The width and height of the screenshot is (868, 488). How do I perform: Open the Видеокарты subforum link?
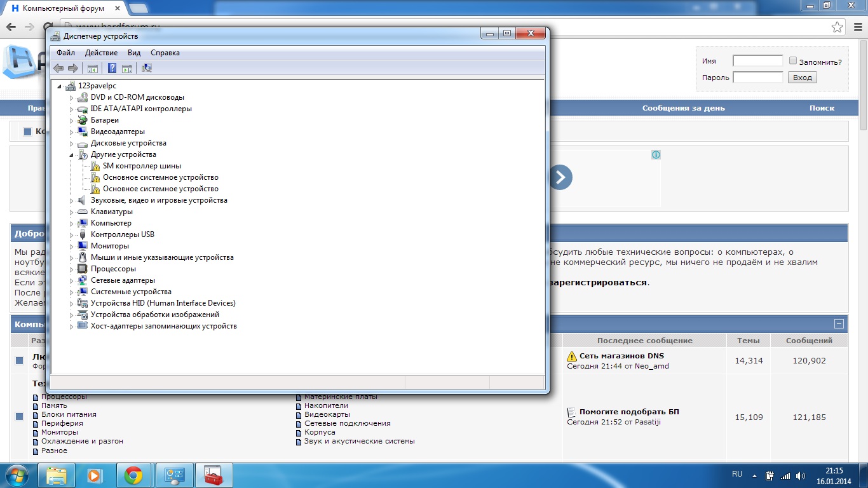pos(327,414)
